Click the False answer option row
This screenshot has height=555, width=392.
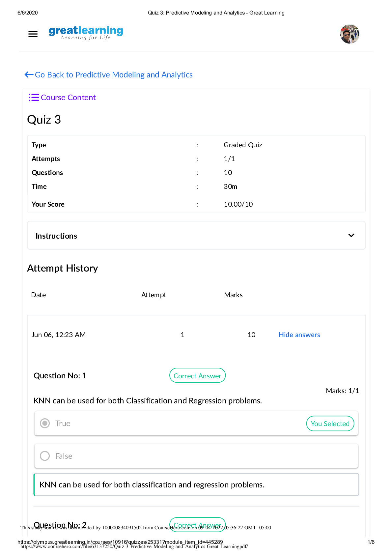[196, 456]
